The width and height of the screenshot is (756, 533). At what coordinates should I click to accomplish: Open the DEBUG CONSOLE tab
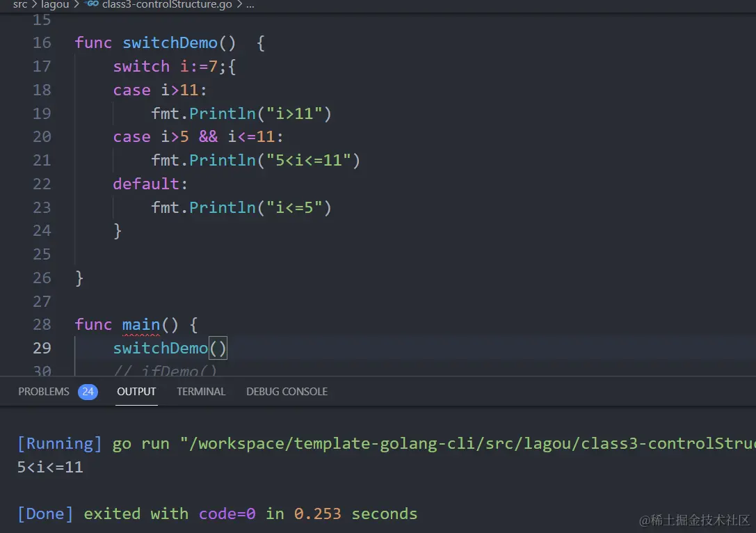(x=287, y=392)
